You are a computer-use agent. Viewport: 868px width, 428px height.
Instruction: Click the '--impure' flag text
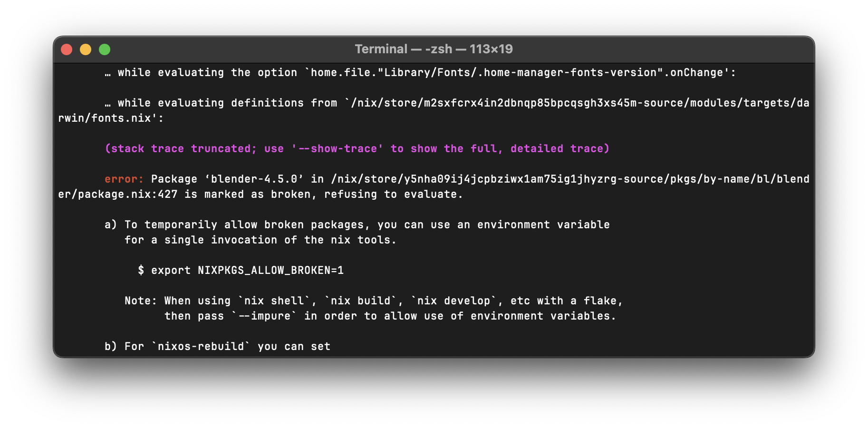click(264, 316)
